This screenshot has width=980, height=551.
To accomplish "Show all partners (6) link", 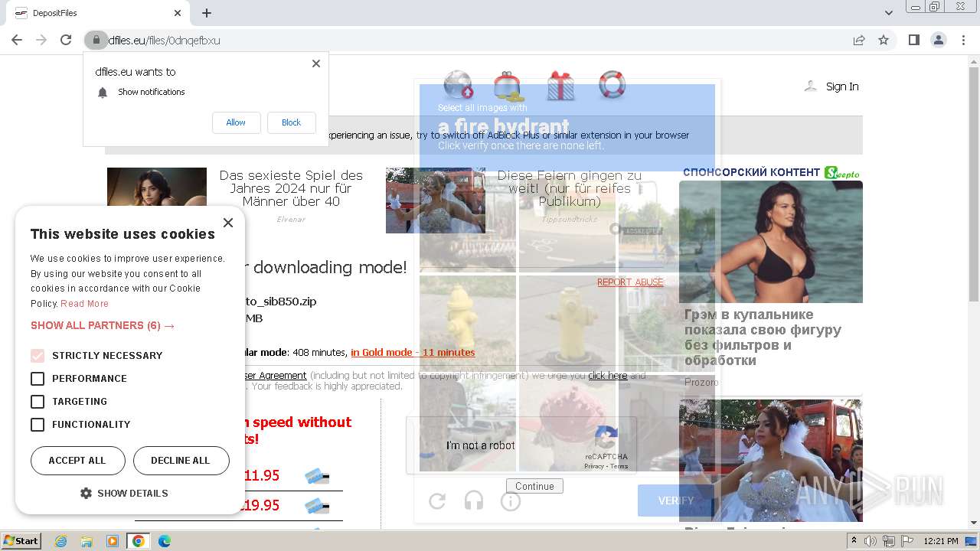I will (x=103, y=325).
